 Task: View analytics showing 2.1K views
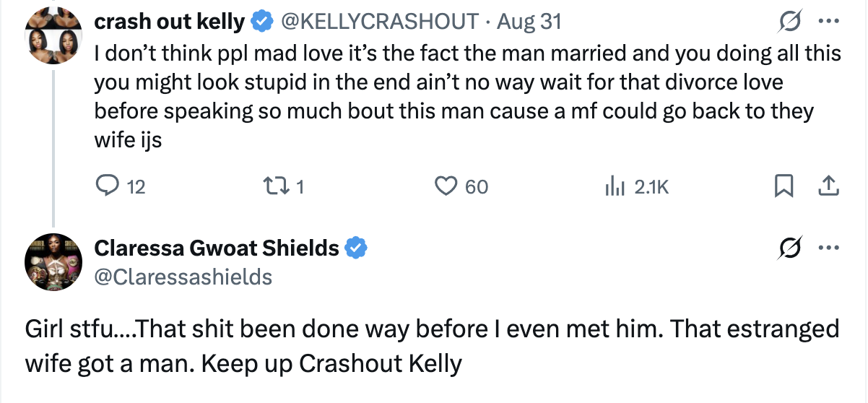click(637, 187)
